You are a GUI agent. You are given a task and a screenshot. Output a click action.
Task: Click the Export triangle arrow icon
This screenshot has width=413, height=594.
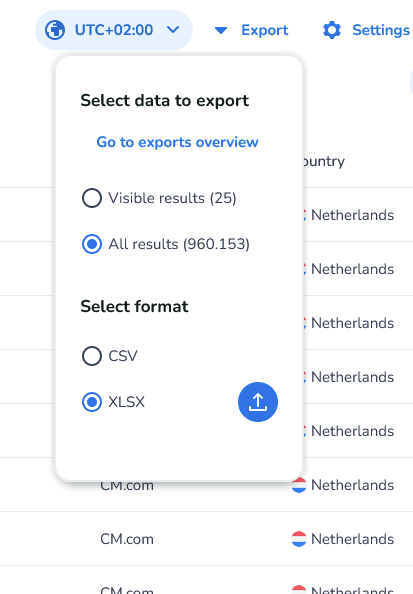[221, 30]
